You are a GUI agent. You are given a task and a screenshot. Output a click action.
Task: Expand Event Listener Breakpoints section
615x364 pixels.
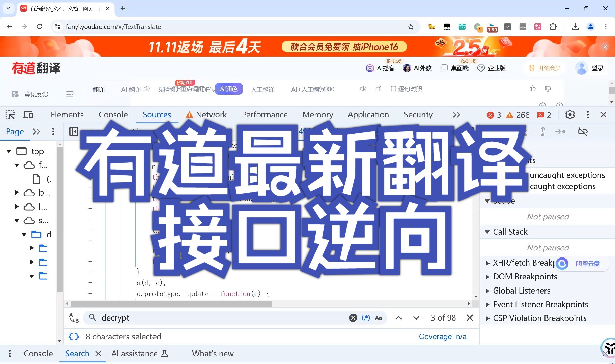click(x=487, y=305)
